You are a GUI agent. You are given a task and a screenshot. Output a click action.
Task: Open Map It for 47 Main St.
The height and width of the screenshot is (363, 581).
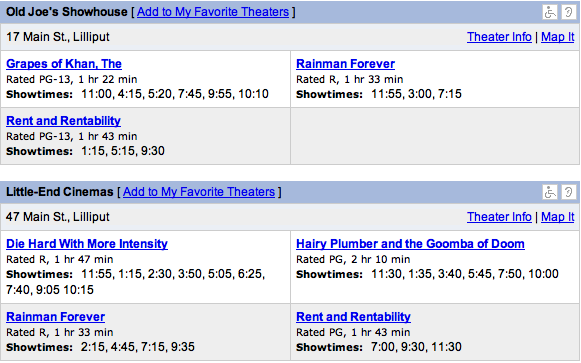coord(558,217)
